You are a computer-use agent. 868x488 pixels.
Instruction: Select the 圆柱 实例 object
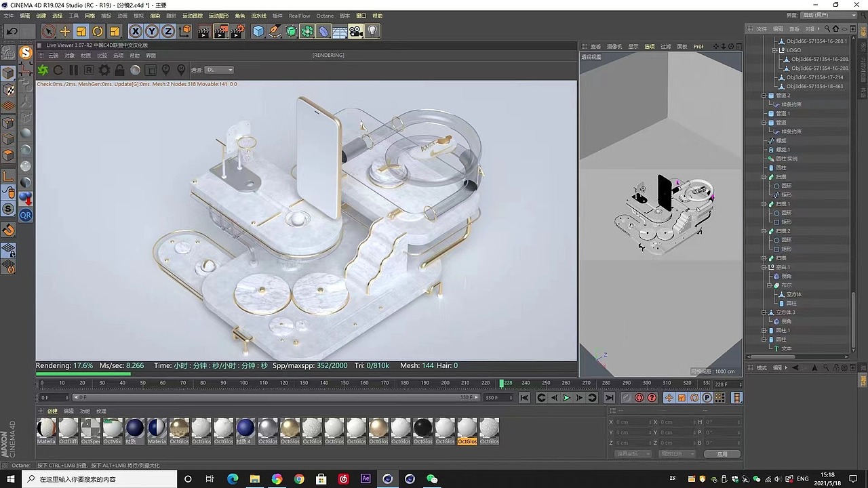[787, 159]
